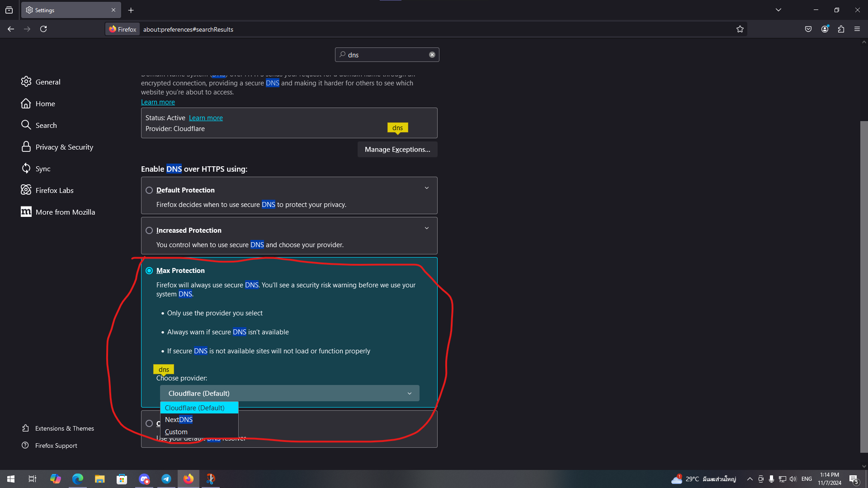868x488 pixels.
Task: Open the red pin app on taskbar
Action: pos(211,479)
